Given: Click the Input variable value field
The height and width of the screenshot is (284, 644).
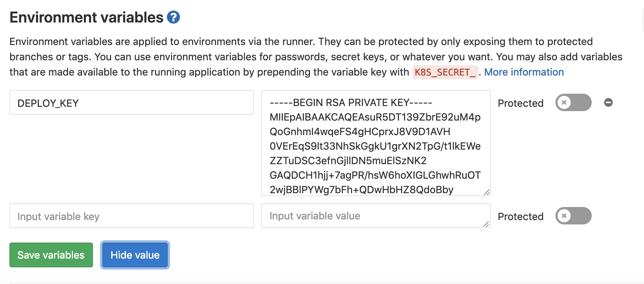Looking at the screenshot, I should (376, 216).
